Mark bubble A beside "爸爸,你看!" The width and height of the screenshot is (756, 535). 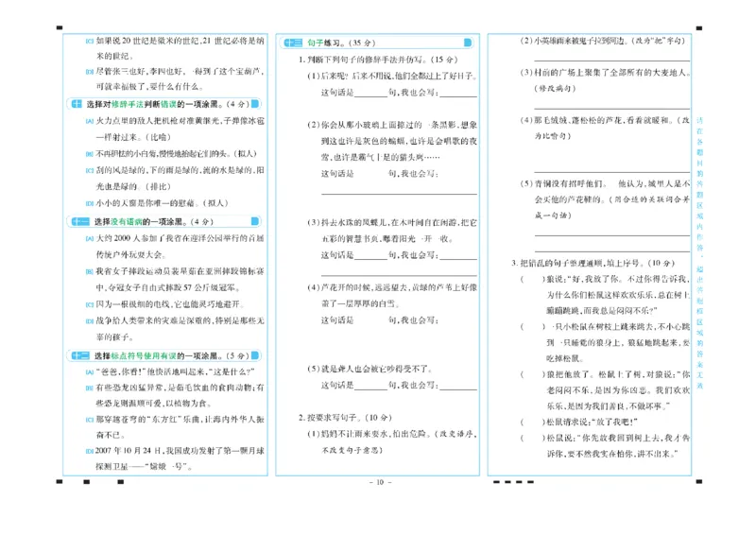coord(89,371)
